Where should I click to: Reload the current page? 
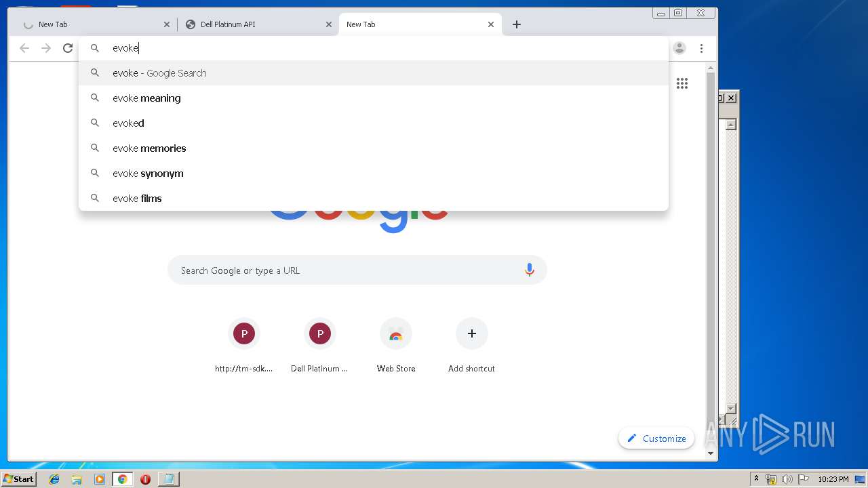(68, 48)
